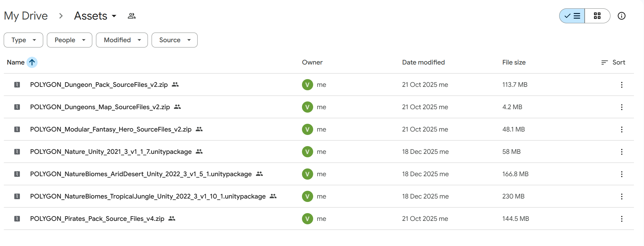
Task: Open the Modified filter dropdown
Action: point(122,40)
